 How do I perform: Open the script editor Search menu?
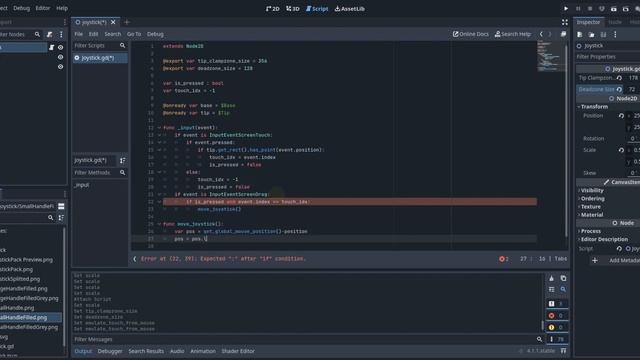[x=113, y=34]
